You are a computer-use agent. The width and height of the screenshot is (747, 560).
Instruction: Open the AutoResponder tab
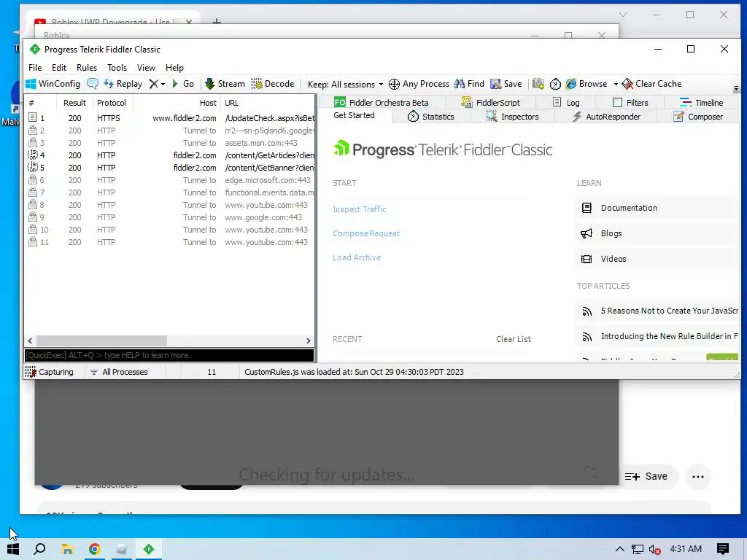(606, 117)
